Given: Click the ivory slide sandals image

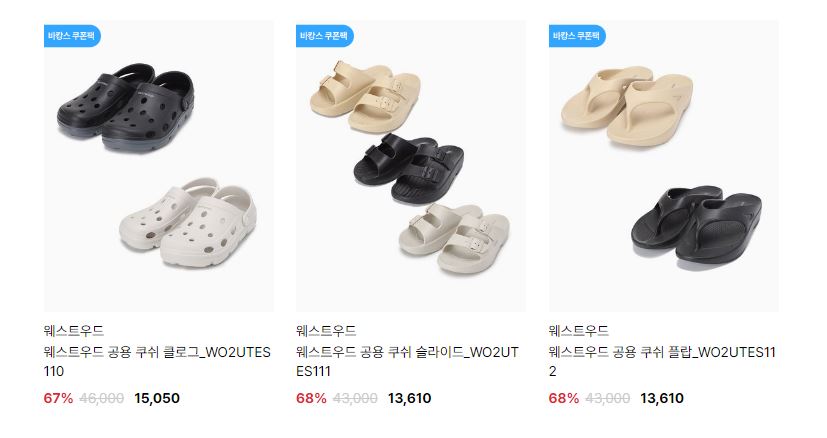Looking at the screenshot, I should 454,238.
